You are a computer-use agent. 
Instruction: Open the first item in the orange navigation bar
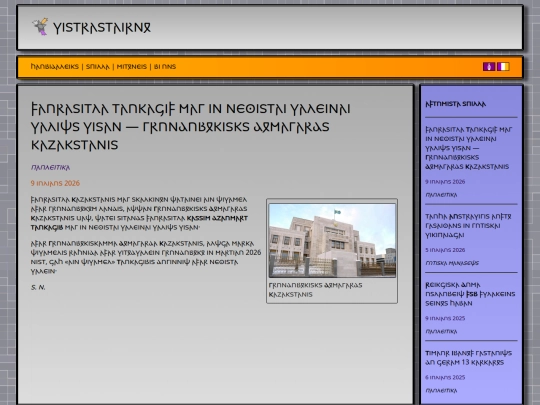click(x=55, y=66)
